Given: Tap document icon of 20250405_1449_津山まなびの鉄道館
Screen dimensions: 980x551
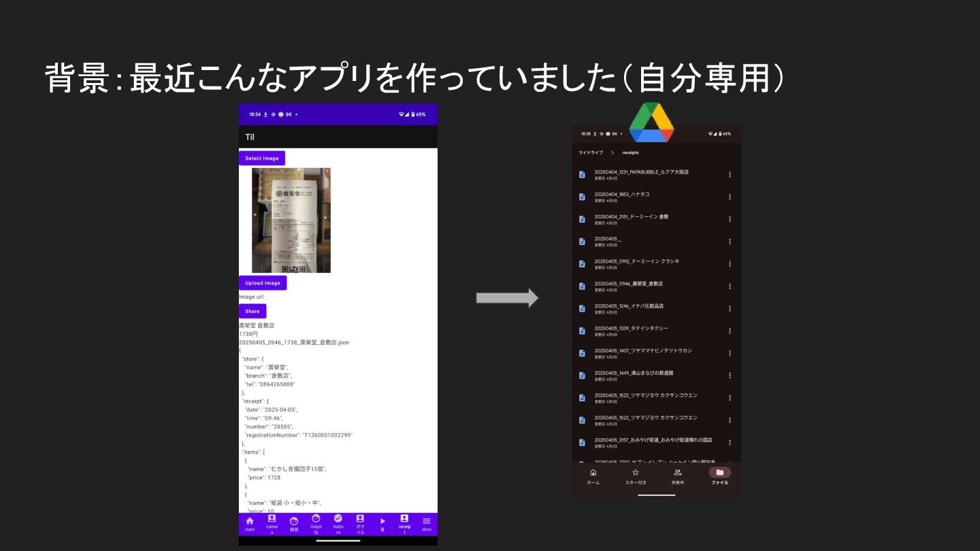Looking at the screenshot, I should (582, 375).
